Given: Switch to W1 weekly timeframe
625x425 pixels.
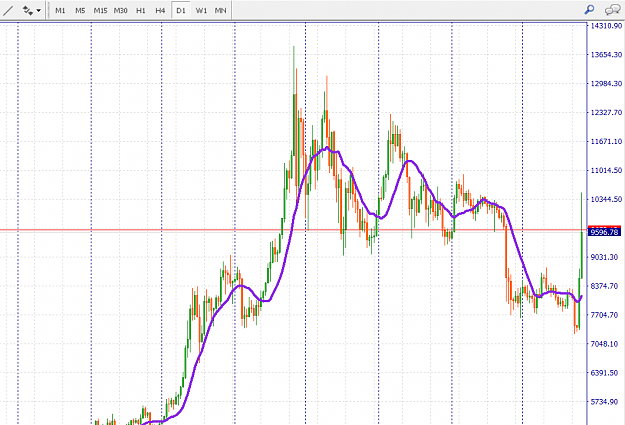Looking at the screenshot, I should click(201, 10).
